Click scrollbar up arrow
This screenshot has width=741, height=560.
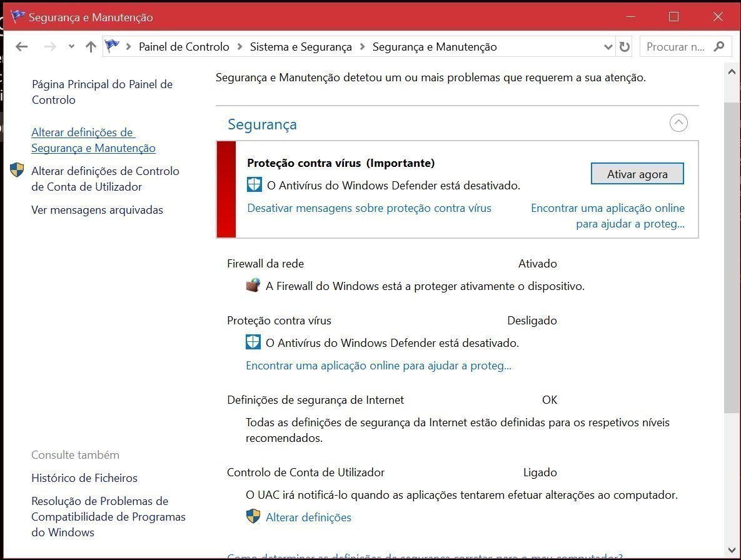point(732,72)
